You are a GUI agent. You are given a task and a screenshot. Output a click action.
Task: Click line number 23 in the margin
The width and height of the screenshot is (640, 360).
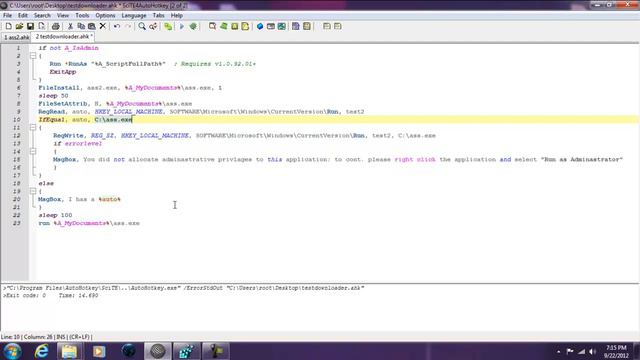16,223
